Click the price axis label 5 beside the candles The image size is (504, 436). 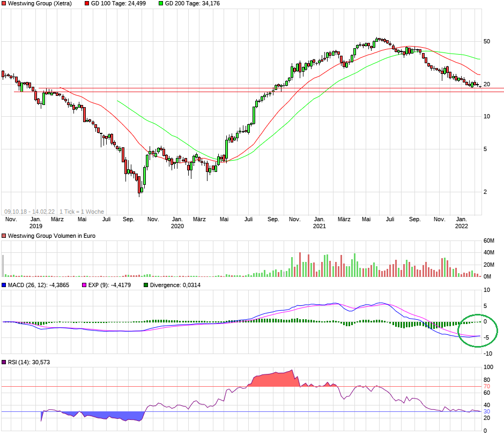coord(485,149)
